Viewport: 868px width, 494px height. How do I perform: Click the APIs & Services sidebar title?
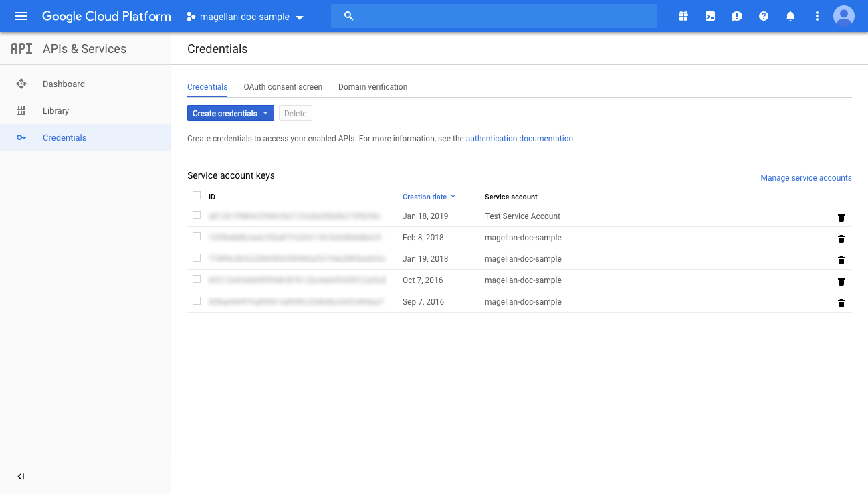pyautogui.click(x=84, y=49)
